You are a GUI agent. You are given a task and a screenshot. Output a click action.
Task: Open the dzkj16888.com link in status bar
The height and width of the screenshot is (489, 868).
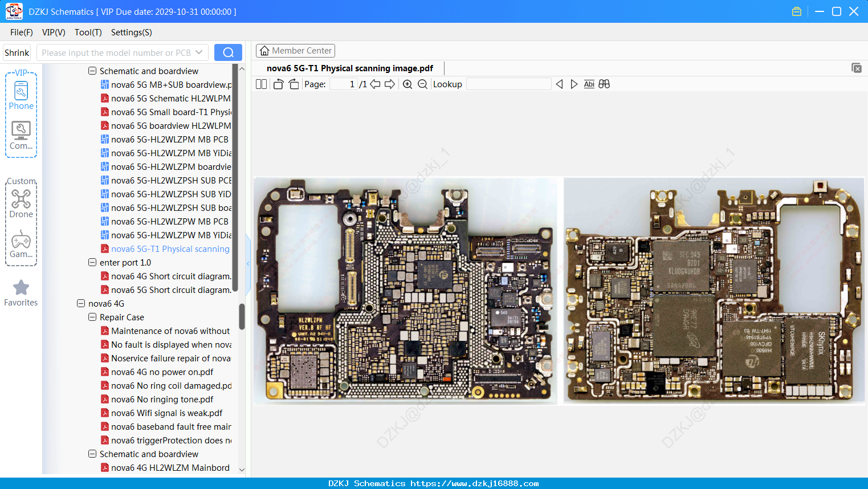pos(475,483)
